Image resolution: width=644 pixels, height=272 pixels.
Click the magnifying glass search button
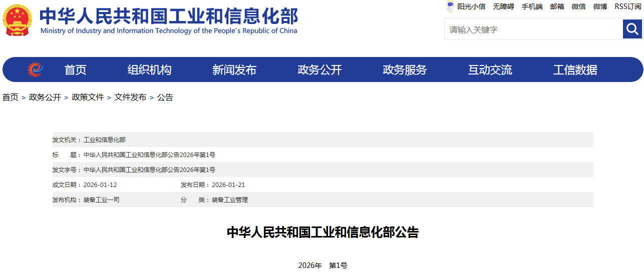point(632,29)
